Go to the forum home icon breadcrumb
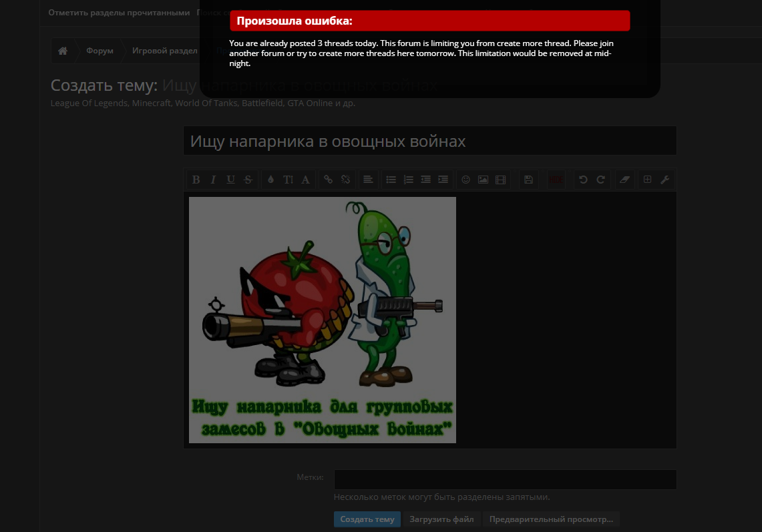The image size is (762, 532). 63,51
